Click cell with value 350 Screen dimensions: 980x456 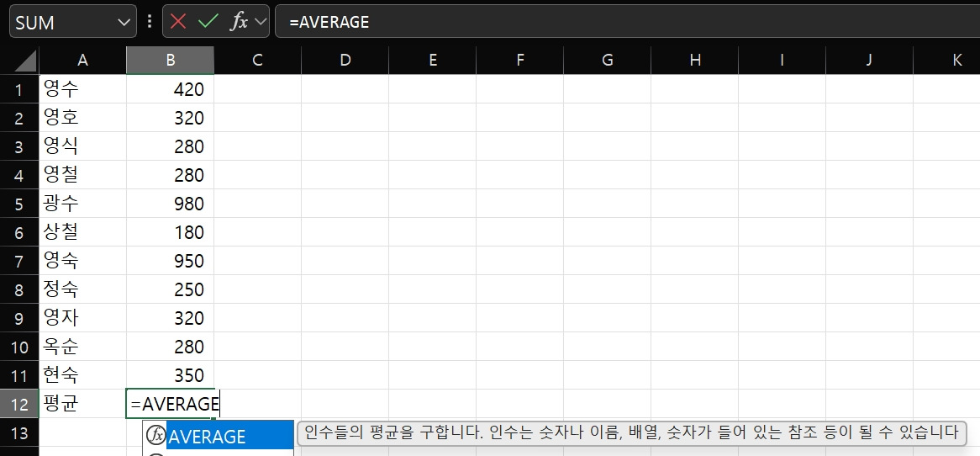tap(170, 376)
